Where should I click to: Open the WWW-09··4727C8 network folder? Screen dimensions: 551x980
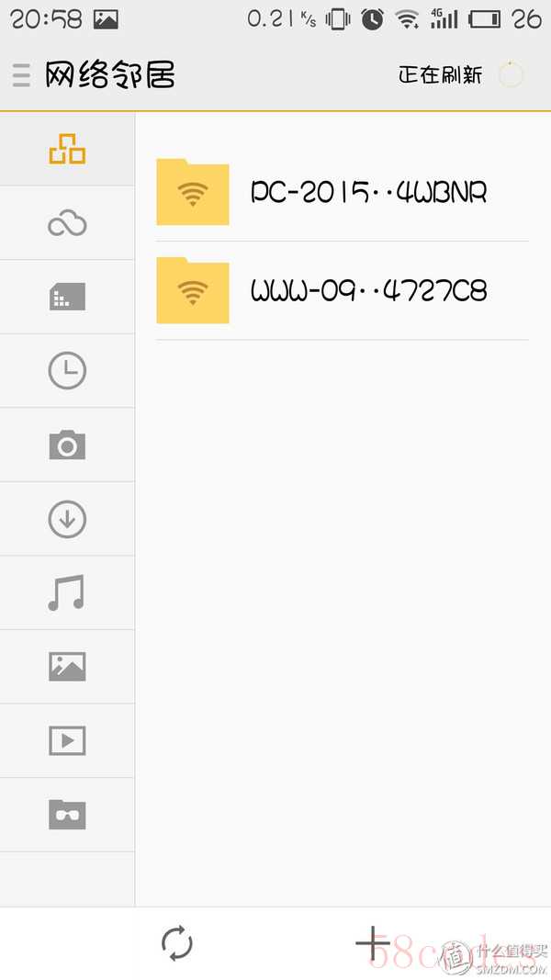(x=343, y=290)
